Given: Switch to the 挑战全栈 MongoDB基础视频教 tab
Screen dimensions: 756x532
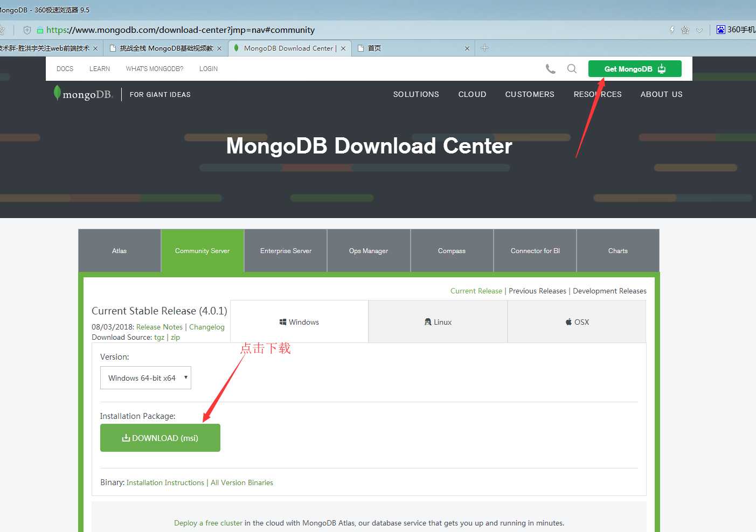Looking at the screenshot, I should click(x=165, y=48).
